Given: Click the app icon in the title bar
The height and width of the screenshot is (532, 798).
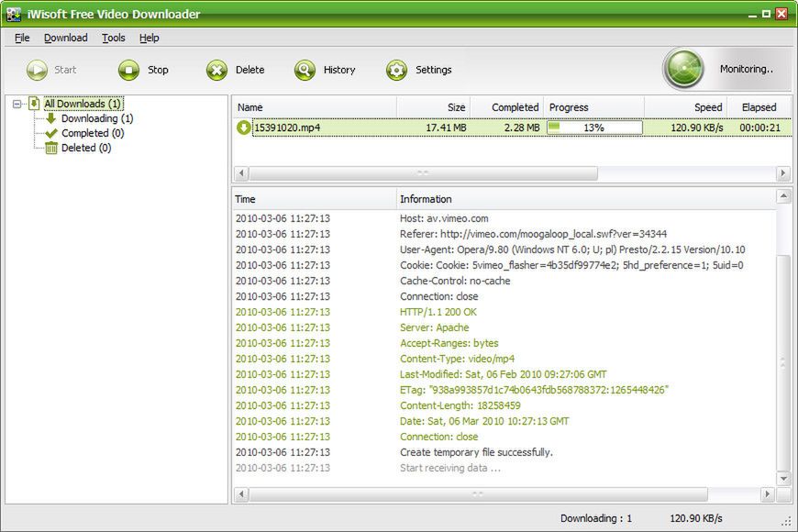Looking at the screenshot, I should tap(14, 14).
